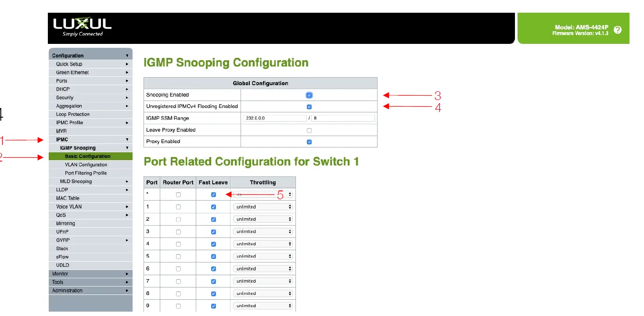Open the VLAN Configuration page
The image size is (644, 316).
(90, 164)
